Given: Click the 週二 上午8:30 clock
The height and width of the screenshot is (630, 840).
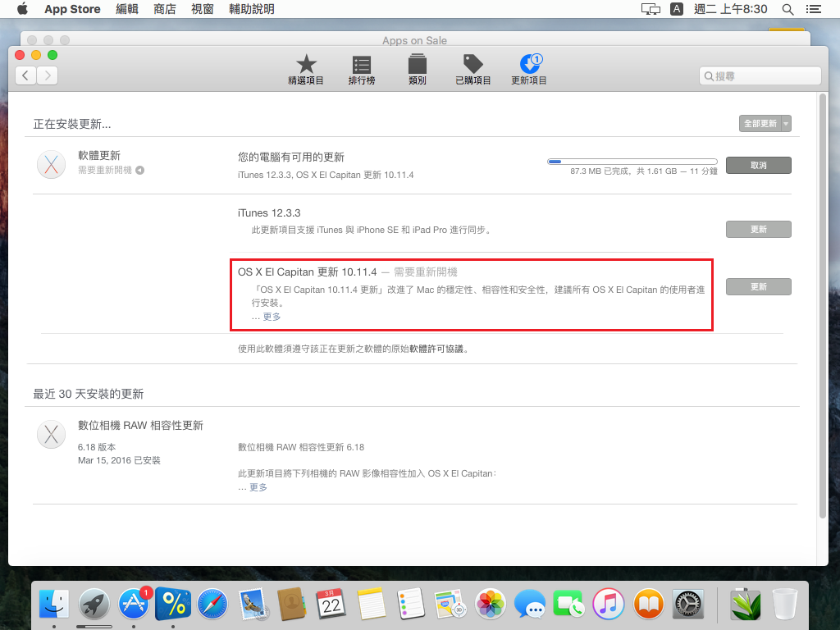Looking at the screenshot, I should click(x=731, y=9).
